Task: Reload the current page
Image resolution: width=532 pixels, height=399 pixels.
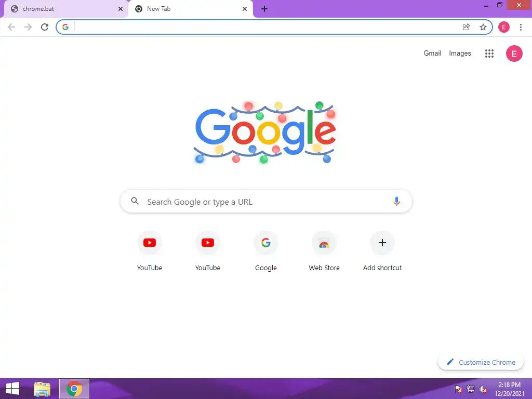Action: point(45,27)
